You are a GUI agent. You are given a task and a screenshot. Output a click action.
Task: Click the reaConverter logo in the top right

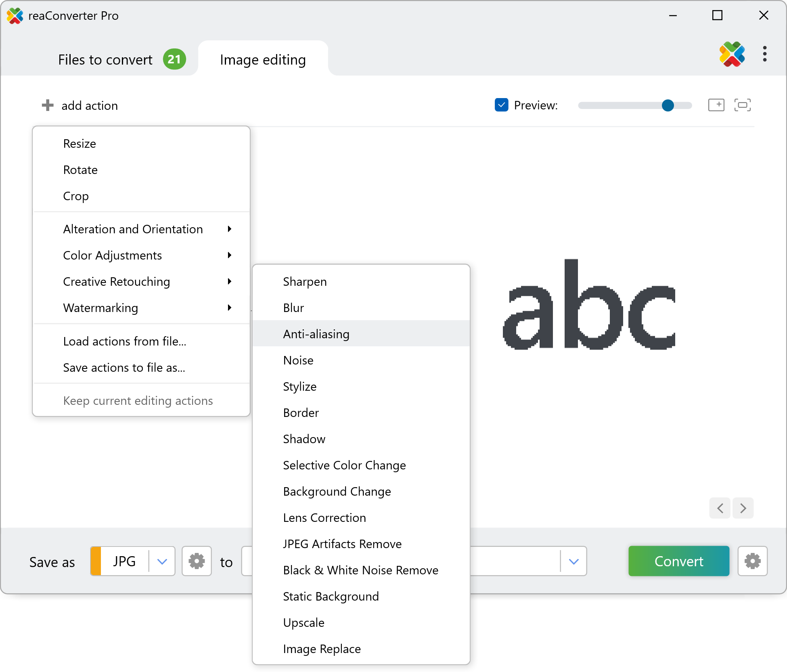(x=732, y=54)
